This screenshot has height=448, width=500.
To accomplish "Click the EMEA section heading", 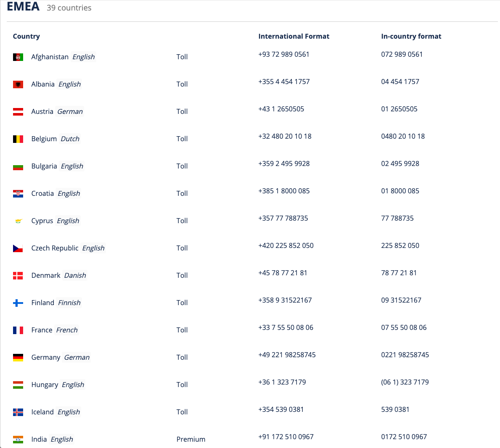I will 23,7.
